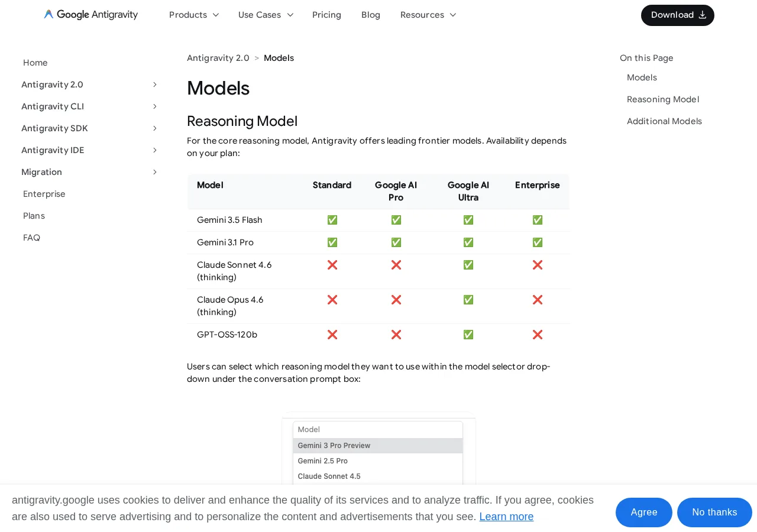Expand the Antigravity IDE section arrow
Viewport: 757px width, 532px height.
click(155, 150)
